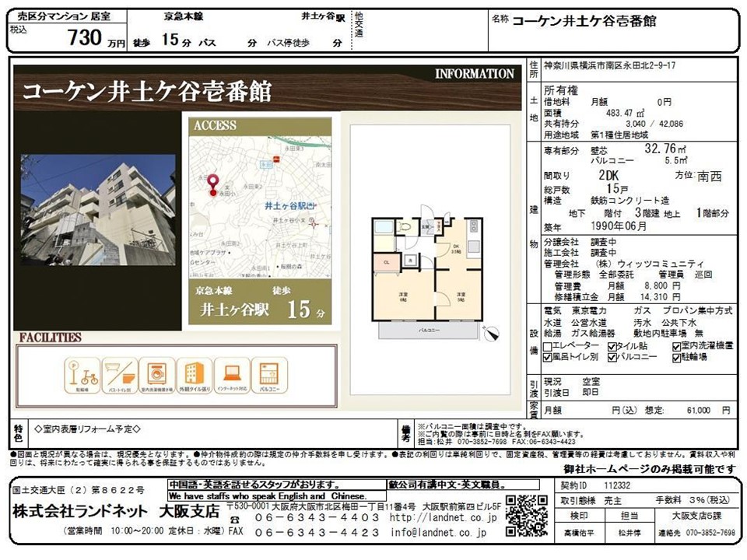
Task: Uncheck the バルコニー checkbox in the 設備 section
Action: point(612,357)
